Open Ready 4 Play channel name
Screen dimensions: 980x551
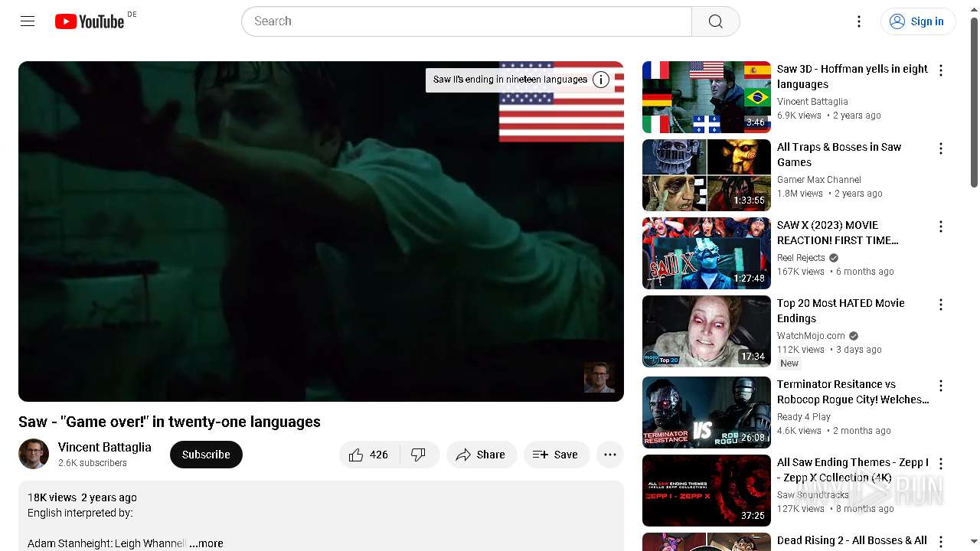[804, 417]
